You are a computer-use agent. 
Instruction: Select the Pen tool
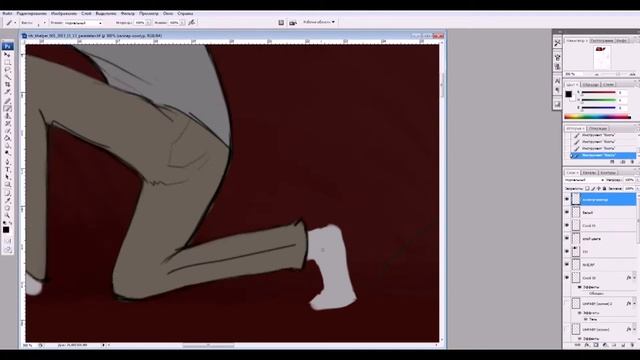coord(7,162)
